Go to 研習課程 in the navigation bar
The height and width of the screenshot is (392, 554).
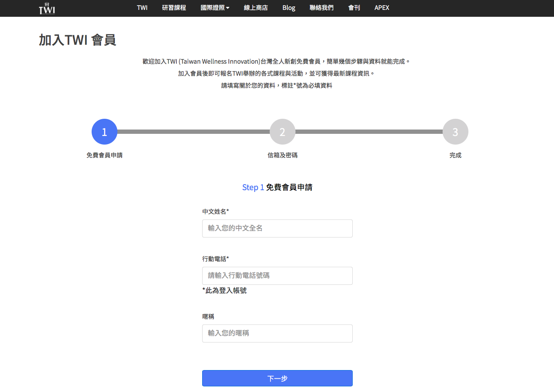click(x=174, y=8)
